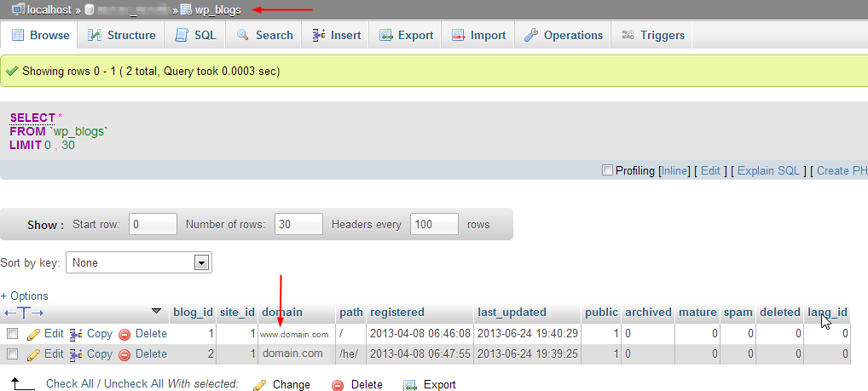The image size is (868, 391).
Task: Select checkbox for www.domain.com row
Action: pos(12,334)
